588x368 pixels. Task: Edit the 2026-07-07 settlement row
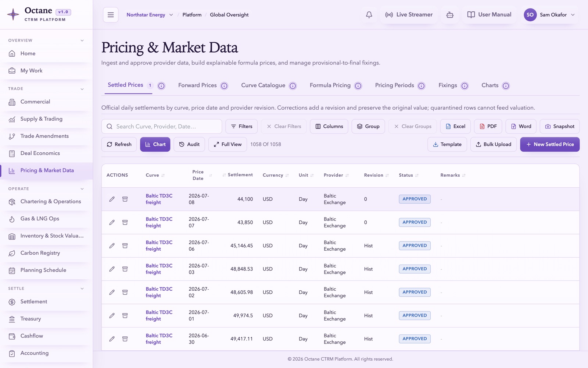pyautogui.click(x=112, y=222)
